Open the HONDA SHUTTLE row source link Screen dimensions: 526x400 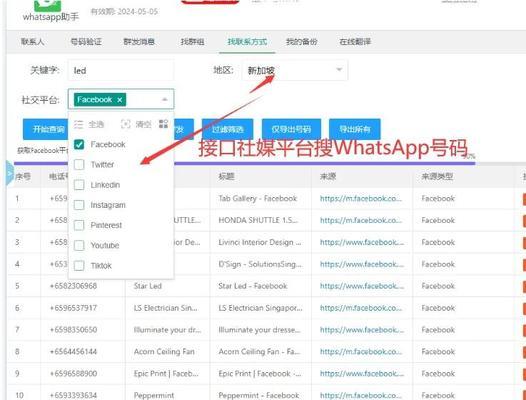click(361, 220)
